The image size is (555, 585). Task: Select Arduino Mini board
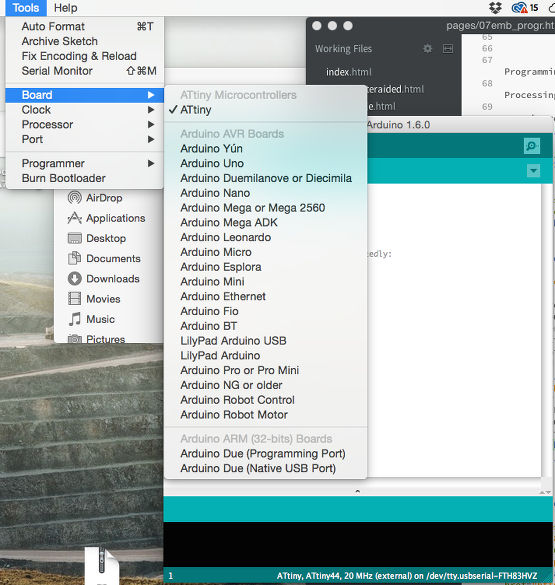(266, 281)
